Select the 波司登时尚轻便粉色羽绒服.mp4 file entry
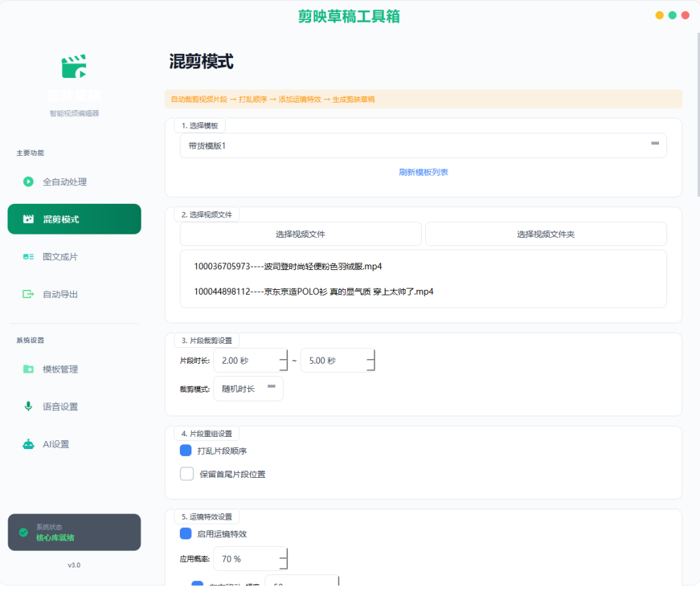Viewport: 700px width, 592px height. (x=288, y=267)
